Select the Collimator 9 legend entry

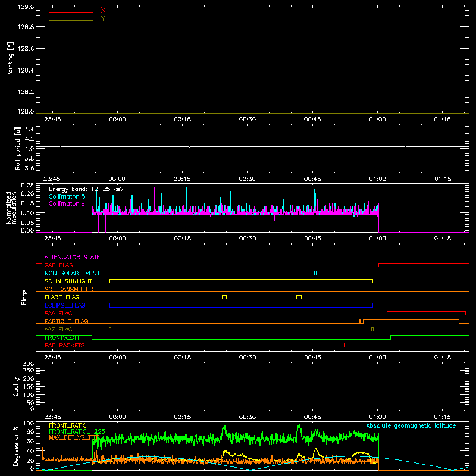click(67, 203)
